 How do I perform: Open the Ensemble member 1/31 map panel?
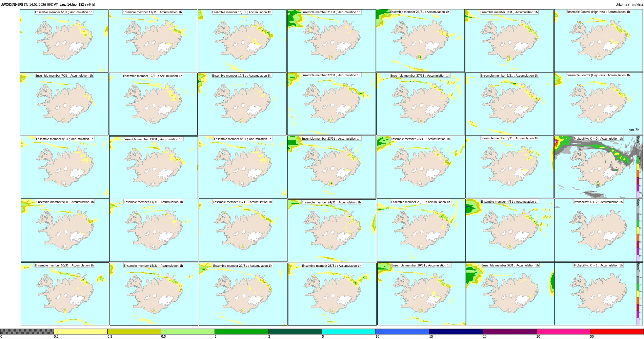point(509,41)
